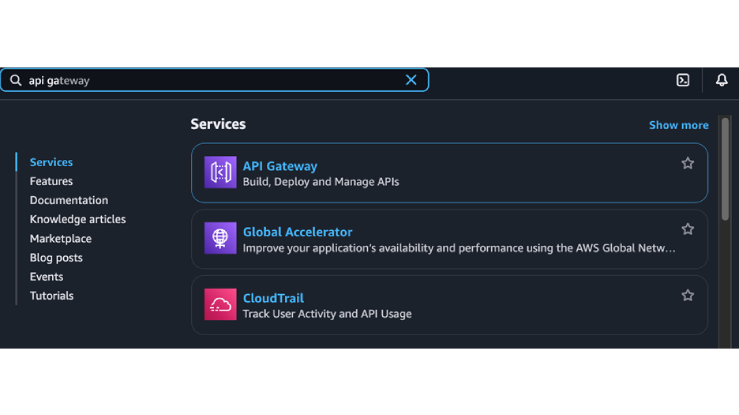Screen dimensions: 739x415
Task: Click the magnifier search icon
Action: 16,80
